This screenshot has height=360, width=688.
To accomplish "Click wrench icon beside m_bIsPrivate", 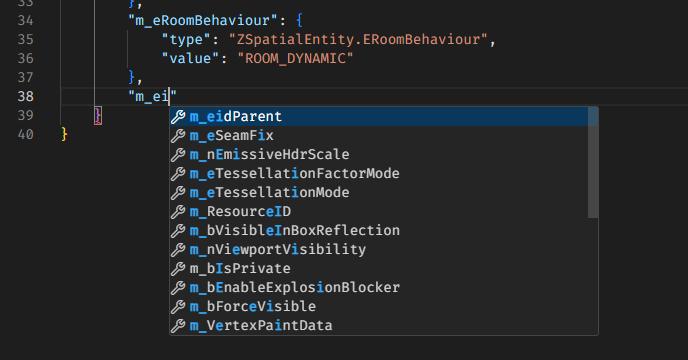I will point(178,268).
